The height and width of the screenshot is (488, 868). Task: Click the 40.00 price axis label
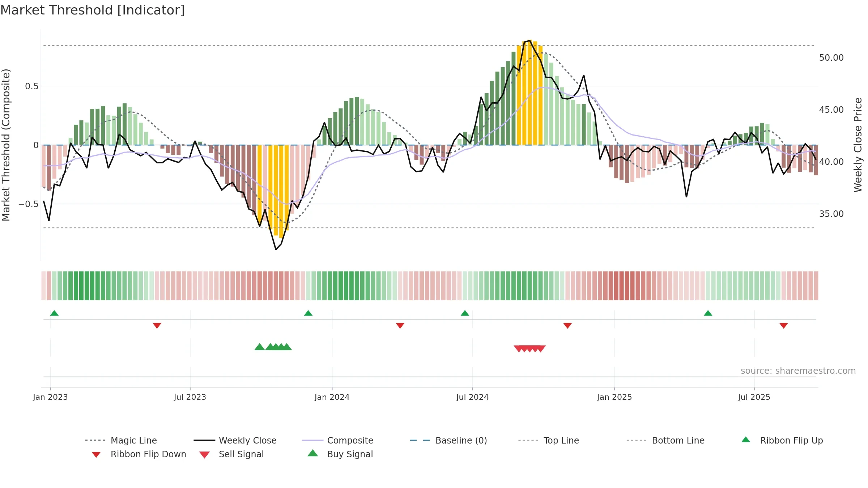coord(831,162)
